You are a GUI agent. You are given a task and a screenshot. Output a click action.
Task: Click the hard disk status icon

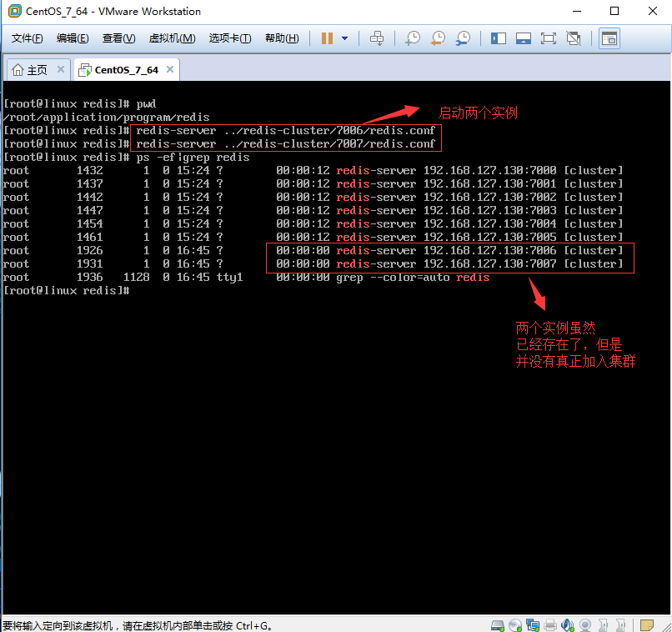pyautogui.click(x=497, y=625)
